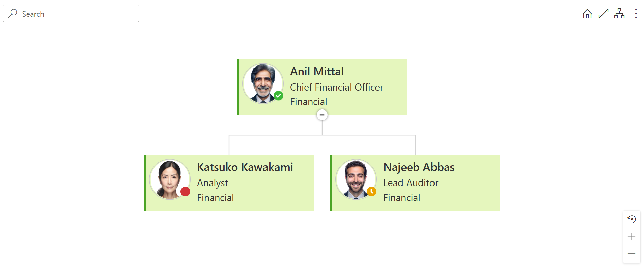Go to home view via house icon
Screen dimensions: 644x268
tap(587, 14)
